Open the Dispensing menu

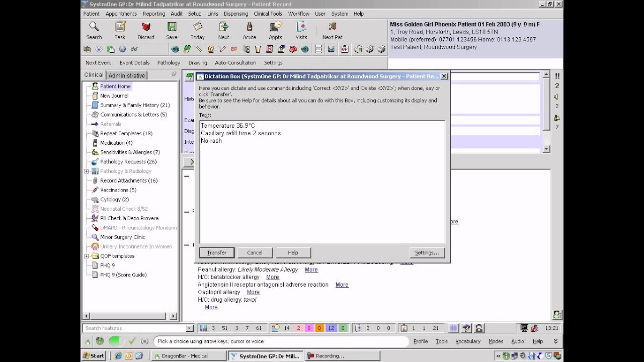pyautogui.click(x=236, y=14)
